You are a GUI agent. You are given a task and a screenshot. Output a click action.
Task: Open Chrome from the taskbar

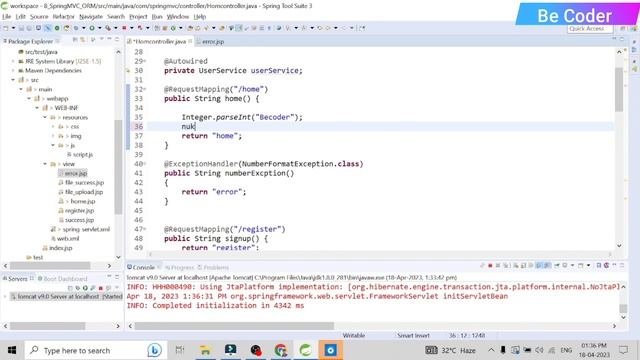pos(281,350)
